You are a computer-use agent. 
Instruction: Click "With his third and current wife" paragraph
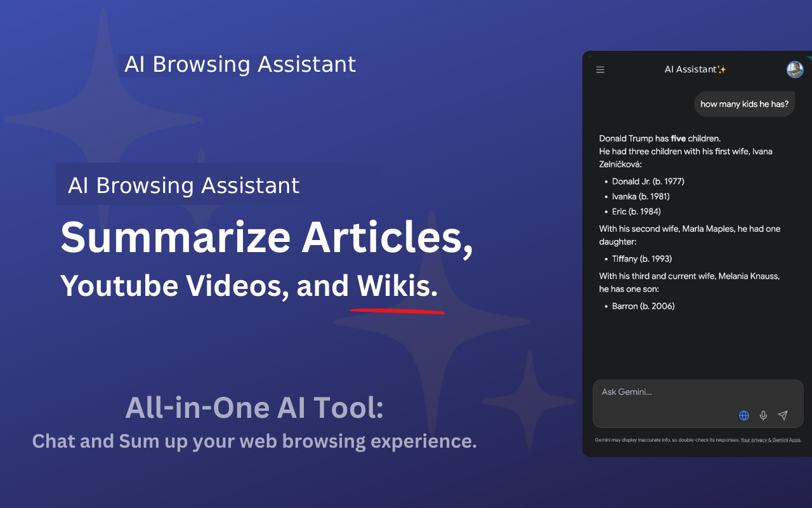pyautogui.click(x=690, y=283)
